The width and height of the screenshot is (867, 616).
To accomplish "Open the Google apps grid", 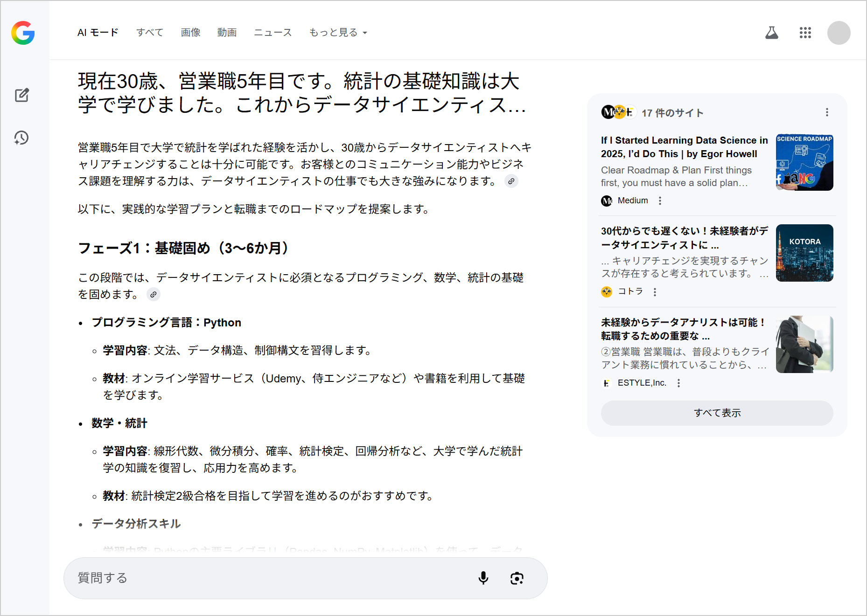I will (x=805, y=33).
